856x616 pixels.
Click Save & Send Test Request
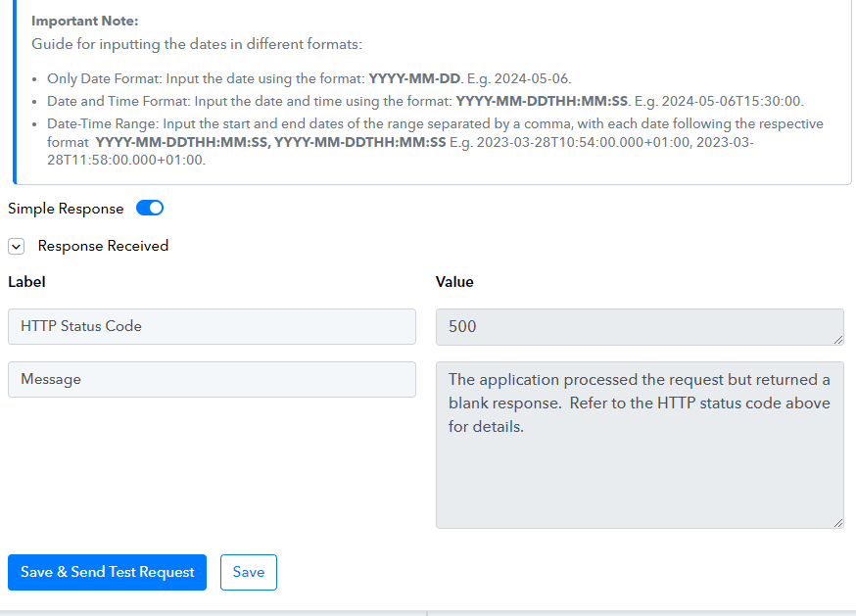point(107,572)
